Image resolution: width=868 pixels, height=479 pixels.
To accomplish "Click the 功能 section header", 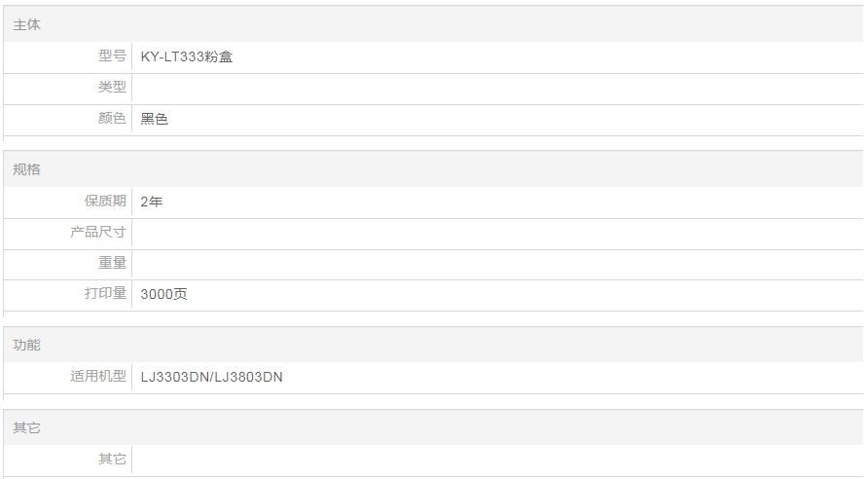I will point(27,345).
